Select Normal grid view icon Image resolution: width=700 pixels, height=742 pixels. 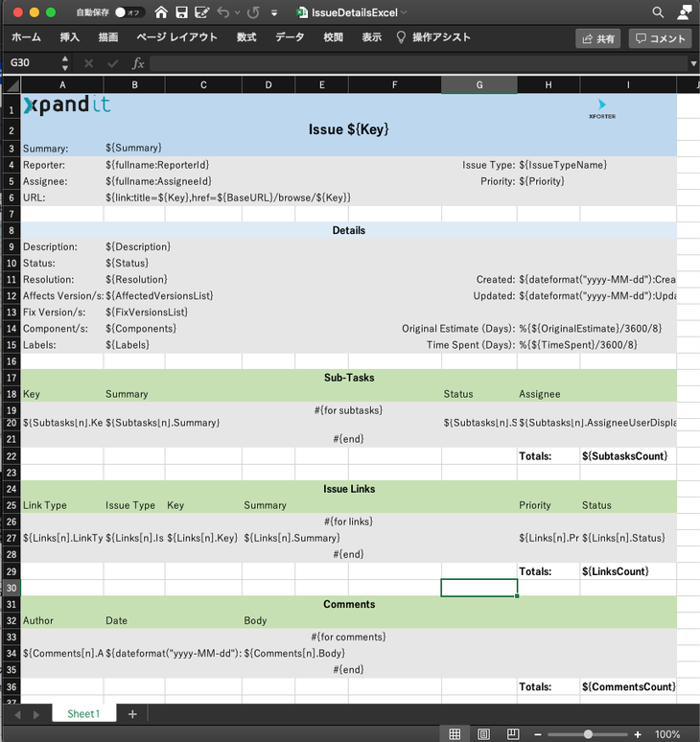click(x=455, y=734)
